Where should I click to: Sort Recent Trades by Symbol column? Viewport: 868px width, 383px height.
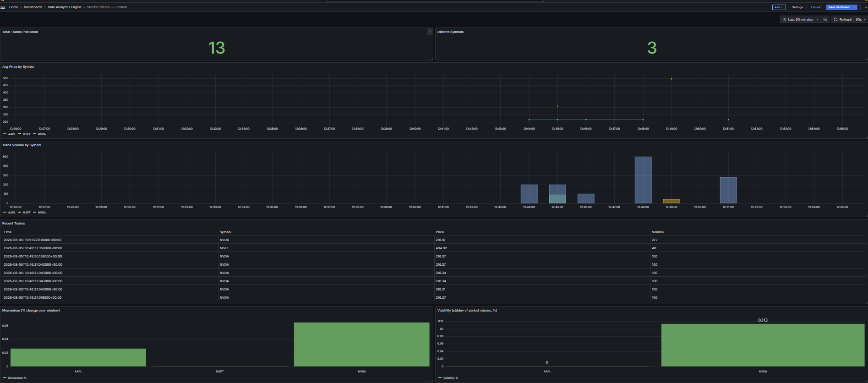click(x=225, y=232)
